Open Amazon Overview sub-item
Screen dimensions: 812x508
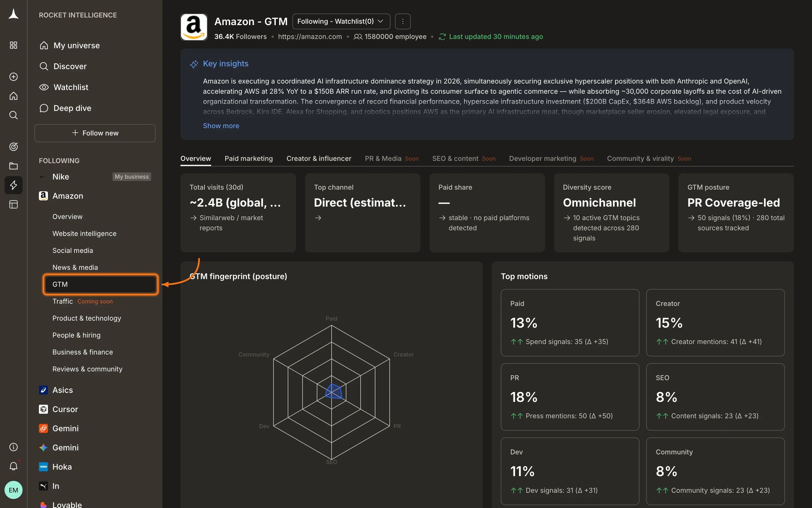[67, 217]
